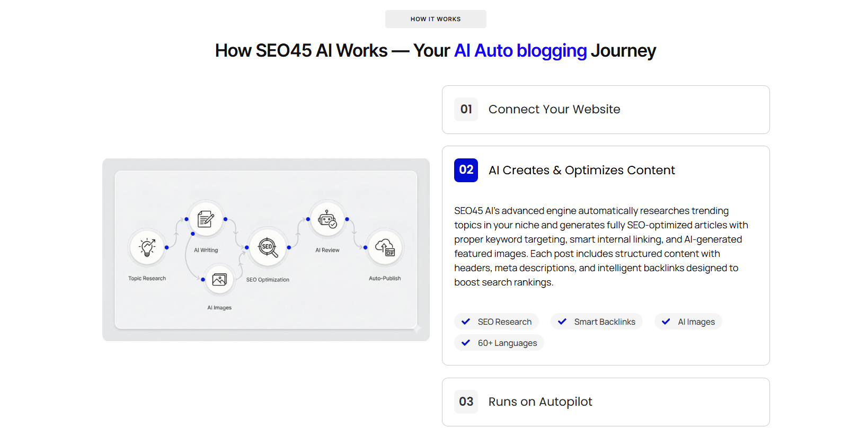Click the AI Writing notepad icon
The image size is (868, 437).
click(x=206, y=219)
